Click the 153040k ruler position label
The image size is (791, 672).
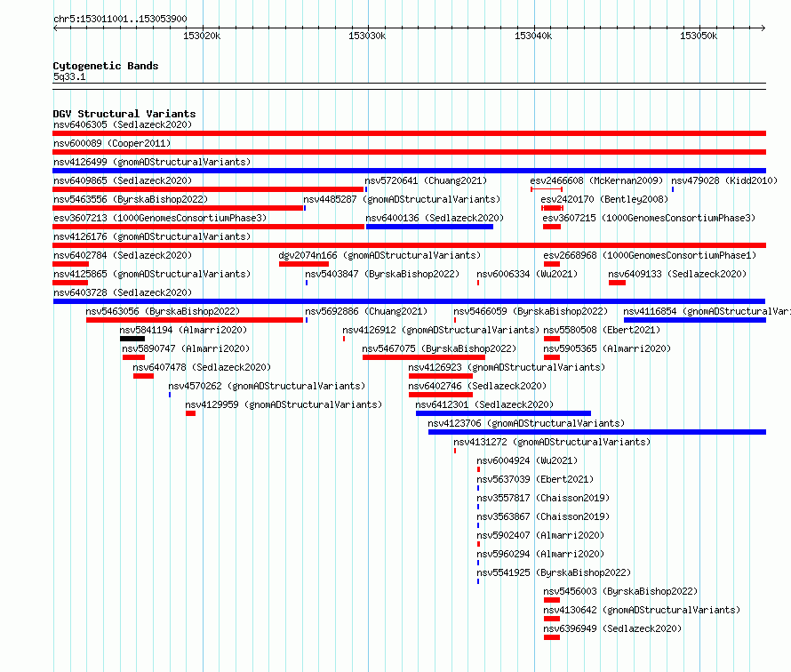(532, 36)
